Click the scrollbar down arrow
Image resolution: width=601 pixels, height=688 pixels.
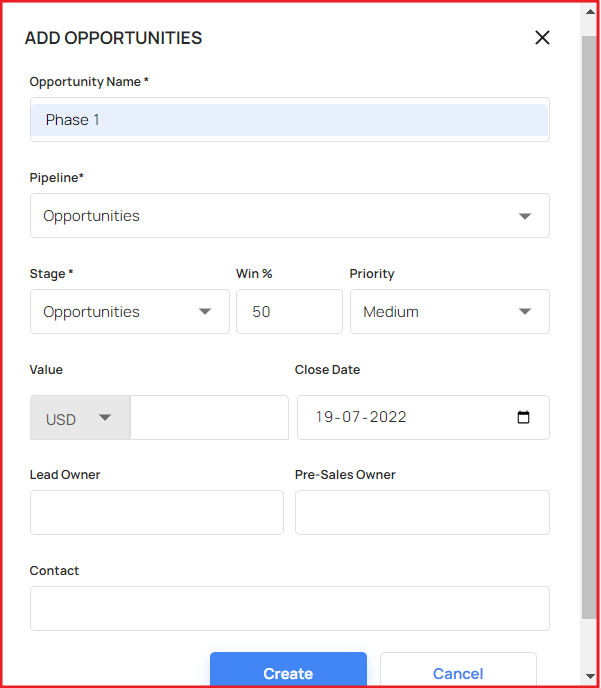coord(590,676)
